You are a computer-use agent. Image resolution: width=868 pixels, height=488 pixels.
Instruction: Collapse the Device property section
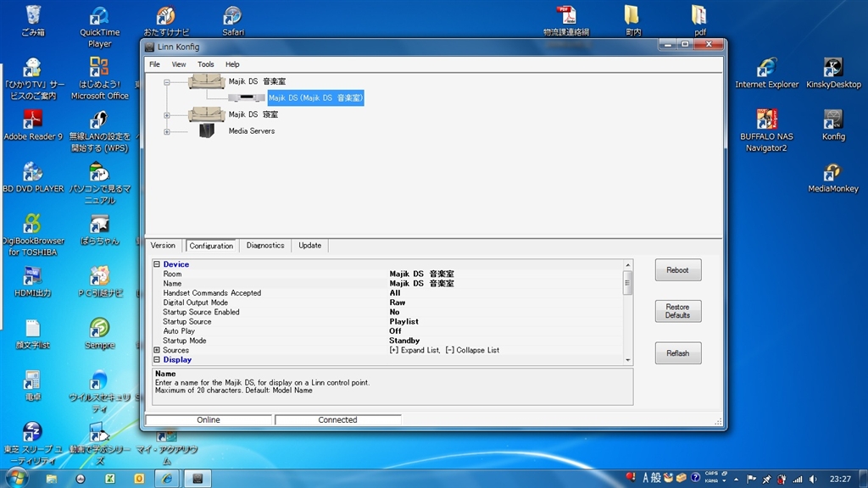[157, 264]
